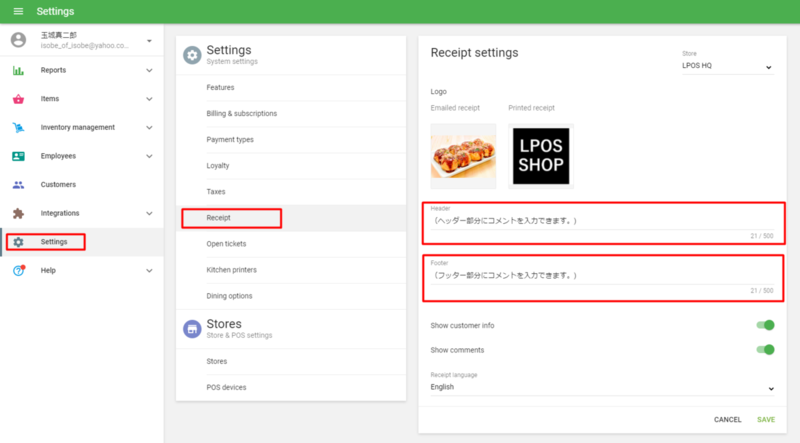Expand the Reports menu chevron
The width and height of the screenshot is (800, 443).
149,71
